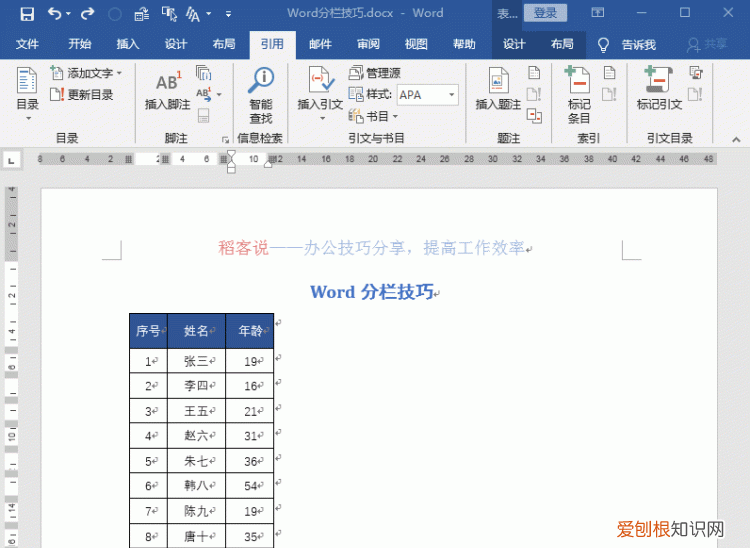Screen dimensions: 750x548
Task: Click the first line indent marker on ruler
Action: 231,154
